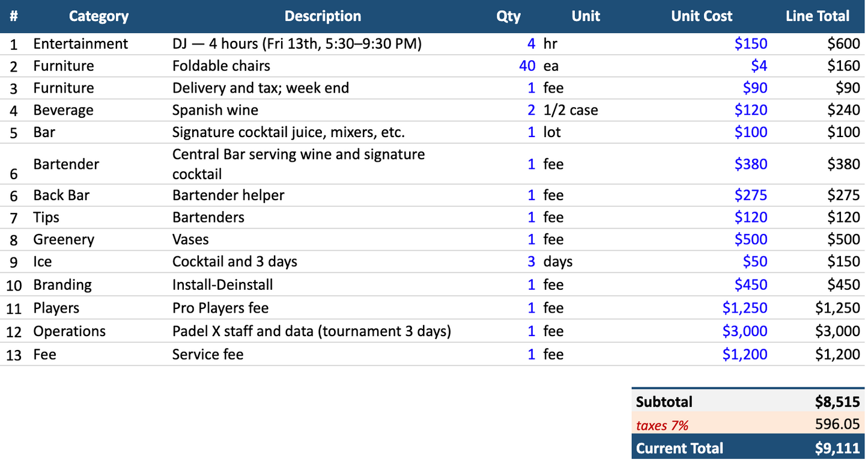This screenshot has height=460, width=868.
Task: Click the 1/2 case unit cell
Action: 586,110
